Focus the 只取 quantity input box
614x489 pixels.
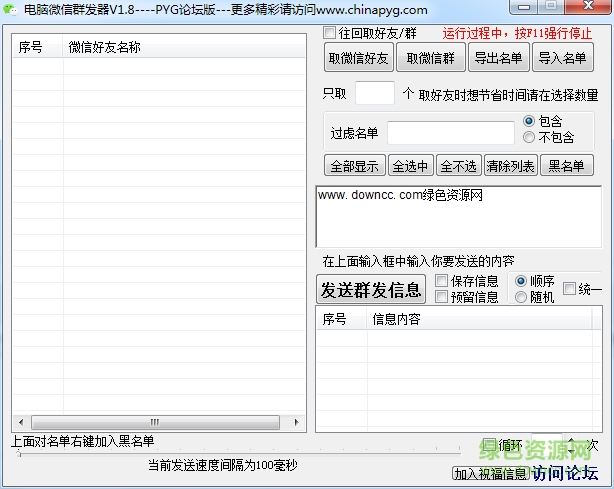374,94
